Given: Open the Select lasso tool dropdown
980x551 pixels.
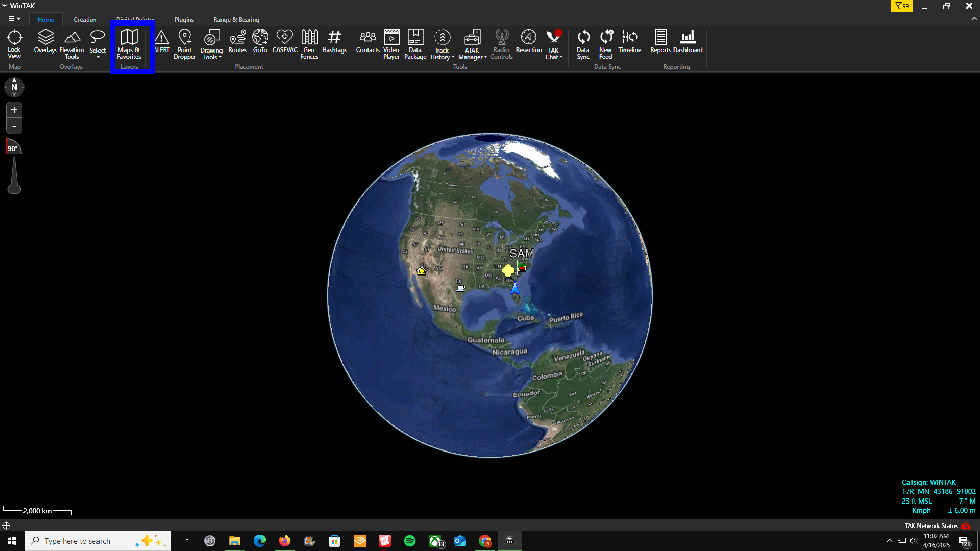Looking at the screenshot, I should pos(97,44).
